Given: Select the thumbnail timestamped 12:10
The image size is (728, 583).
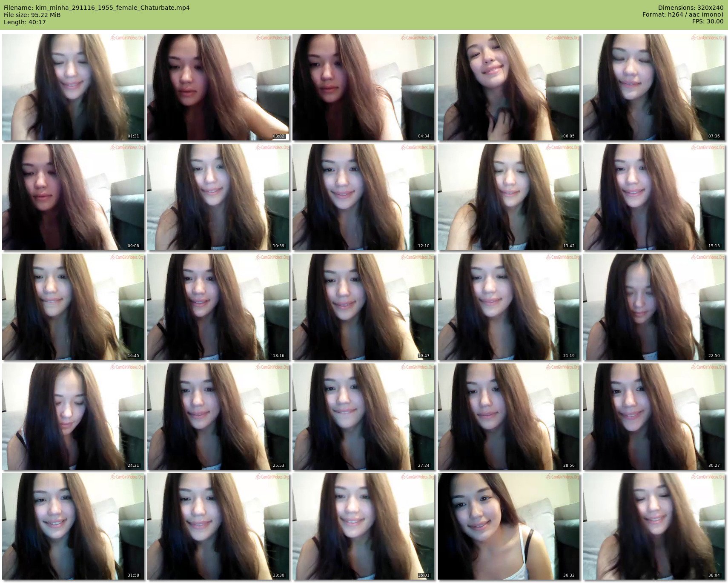Looking at the screenshot, I should coord(363,197).
